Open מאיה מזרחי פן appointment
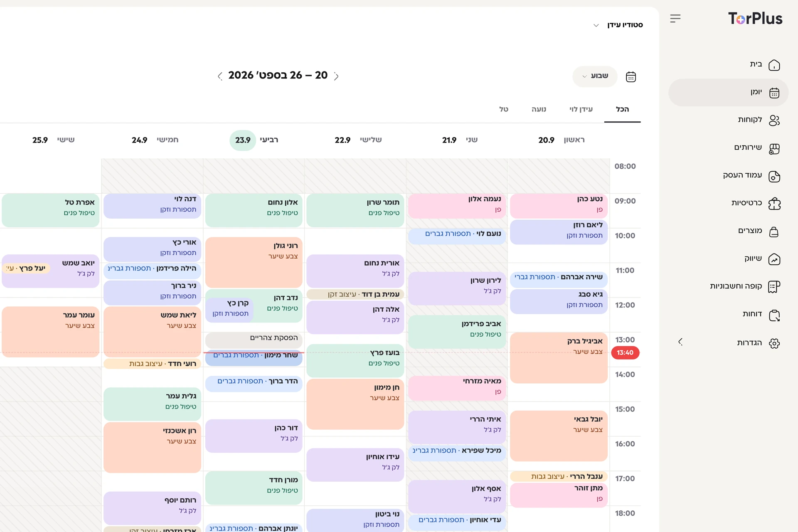The width and height of the screenshot is (798, 532). point(457,388)
